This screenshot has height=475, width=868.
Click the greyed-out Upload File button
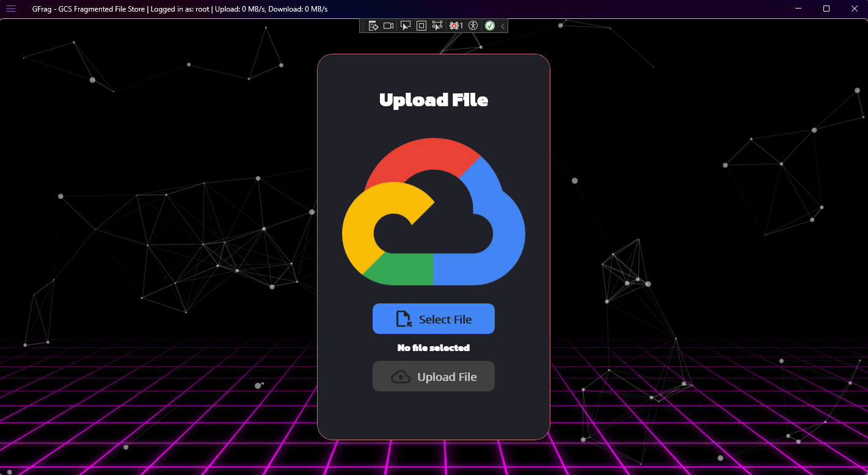[x=434, y=376]
